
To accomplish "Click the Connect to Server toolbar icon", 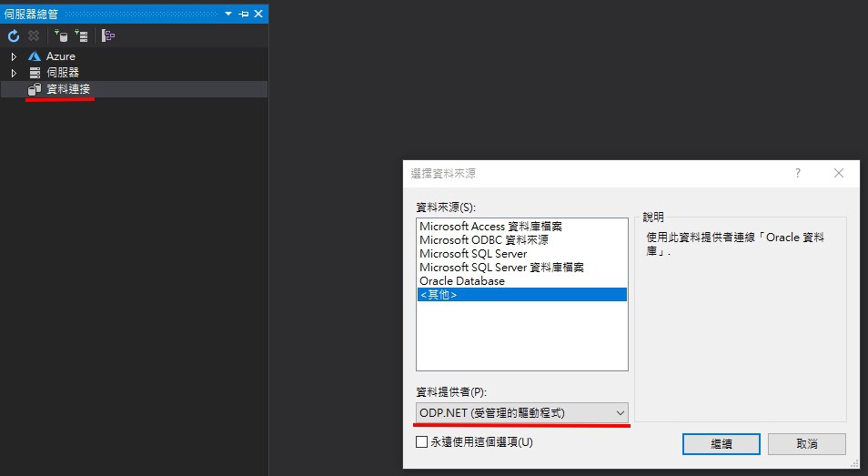I will (x=82, y=35).
